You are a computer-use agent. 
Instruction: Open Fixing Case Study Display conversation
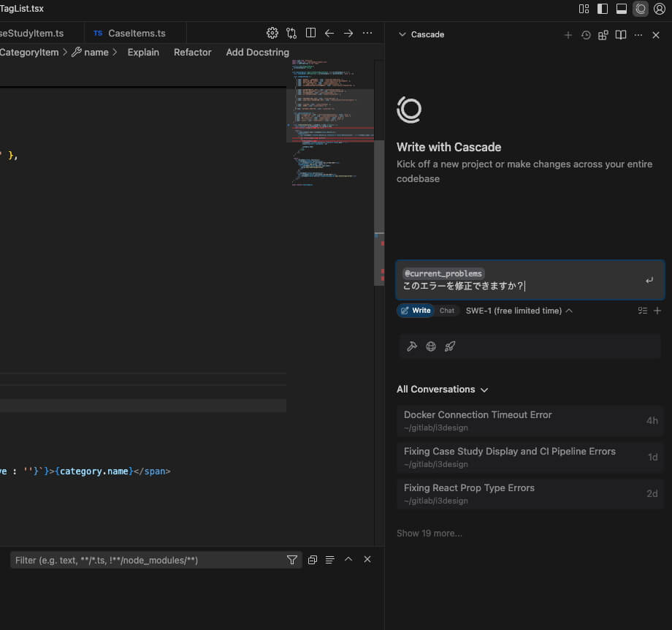pyautogui.click(x=530, y=458)
